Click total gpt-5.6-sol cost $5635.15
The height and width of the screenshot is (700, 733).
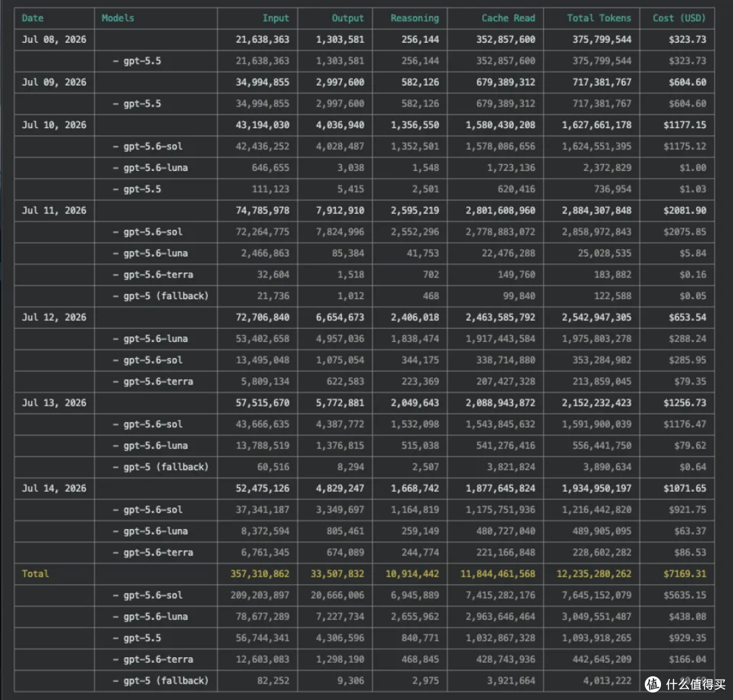[684, 596]
